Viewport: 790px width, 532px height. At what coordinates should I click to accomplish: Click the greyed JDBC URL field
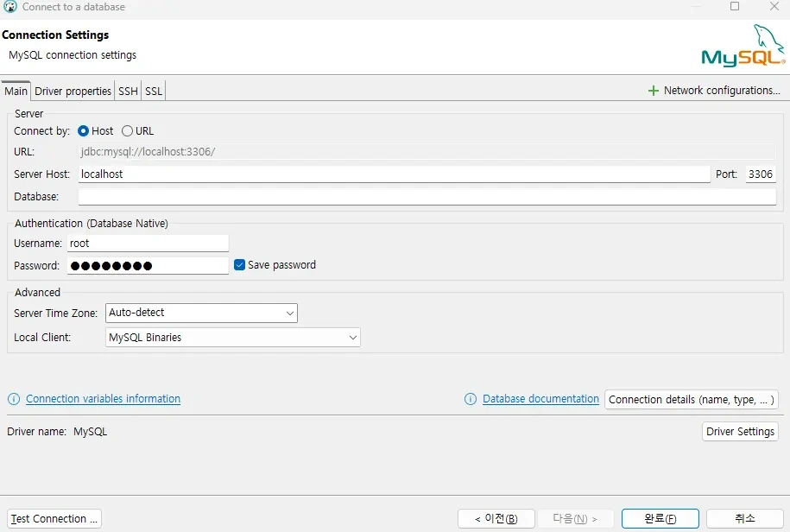tap(427, 152)
